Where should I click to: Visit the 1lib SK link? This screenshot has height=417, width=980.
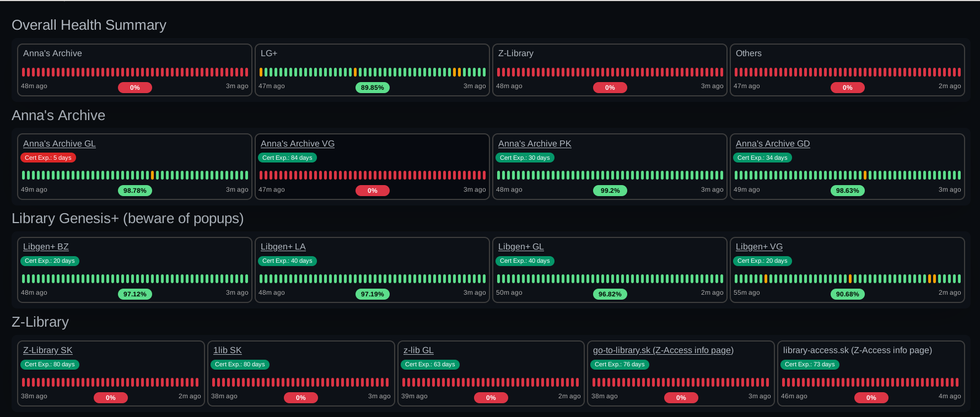click(228, 350)
